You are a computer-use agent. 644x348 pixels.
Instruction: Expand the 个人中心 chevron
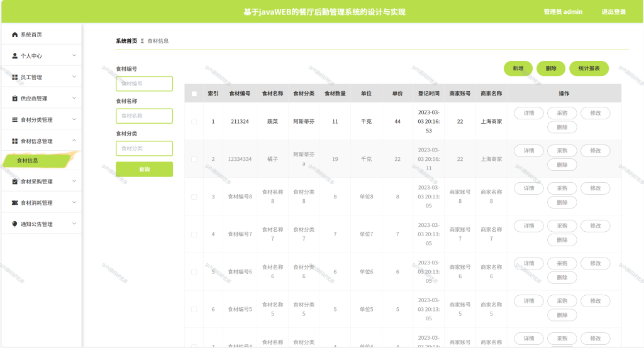pyautogui.click(x=74, y=55)
